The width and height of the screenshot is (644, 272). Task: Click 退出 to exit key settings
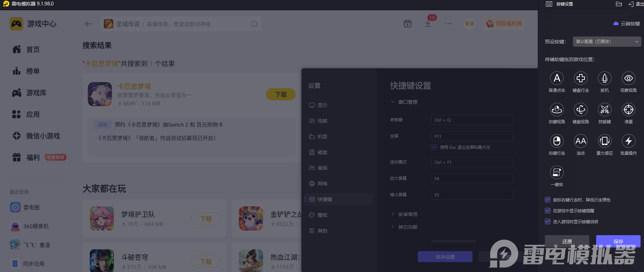pyautogui.click(x=636, y=4)
